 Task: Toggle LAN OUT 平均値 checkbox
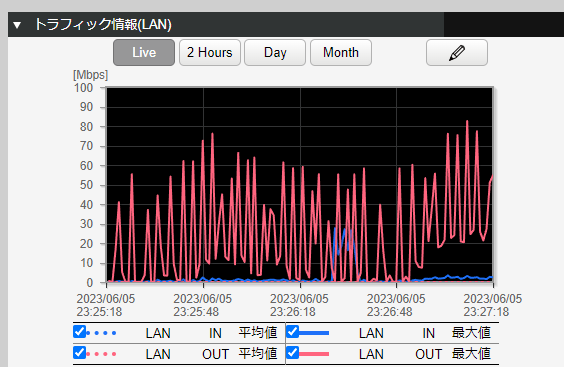79,353
